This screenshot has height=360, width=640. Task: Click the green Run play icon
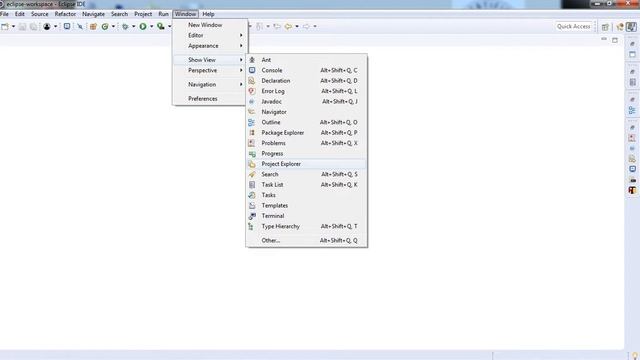pos(143,27)
